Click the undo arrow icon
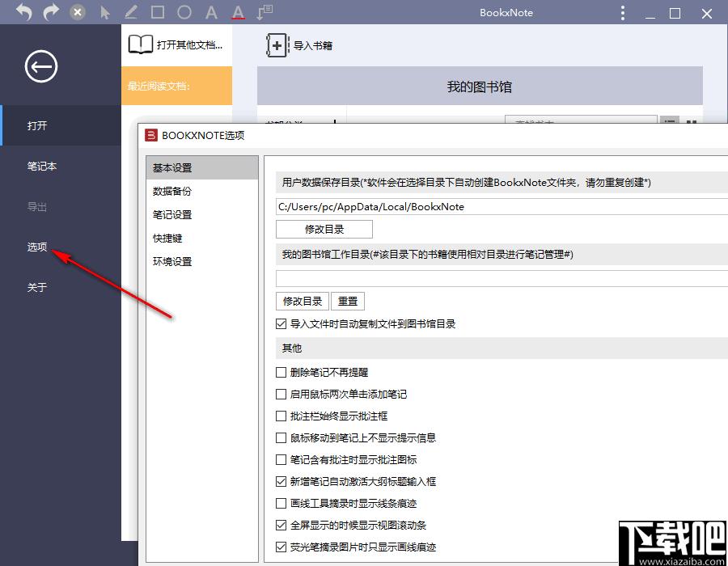Image resolution: width=728 pixels, height=566 pixels. [24, 12]
